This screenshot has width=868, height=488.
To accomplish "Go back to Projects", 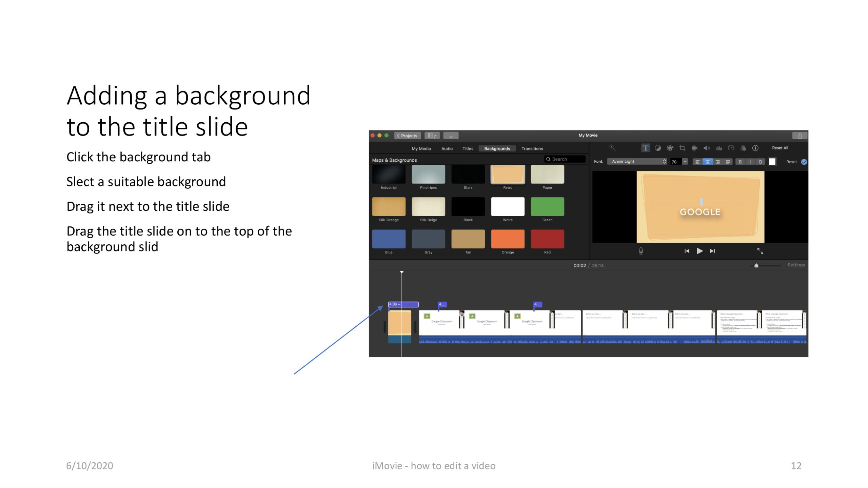I will [x=408, y=136].
